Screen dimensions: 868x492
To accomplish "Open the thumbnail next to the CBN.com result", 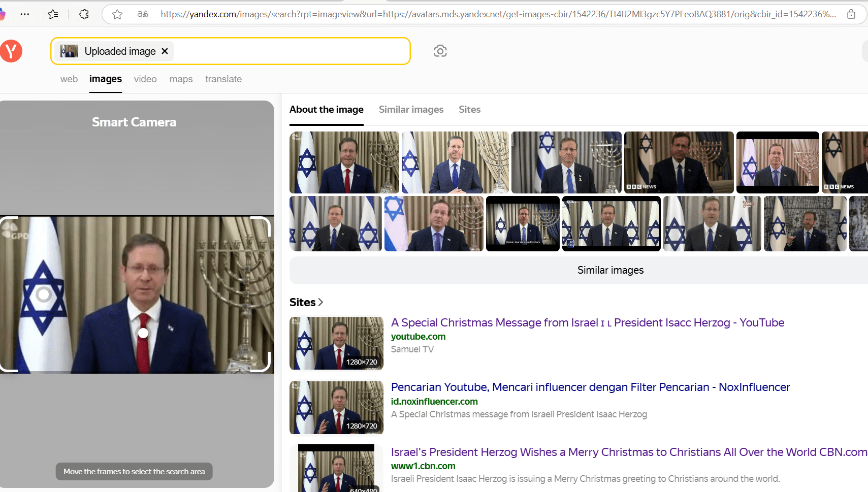I will [x=336, y=468].
